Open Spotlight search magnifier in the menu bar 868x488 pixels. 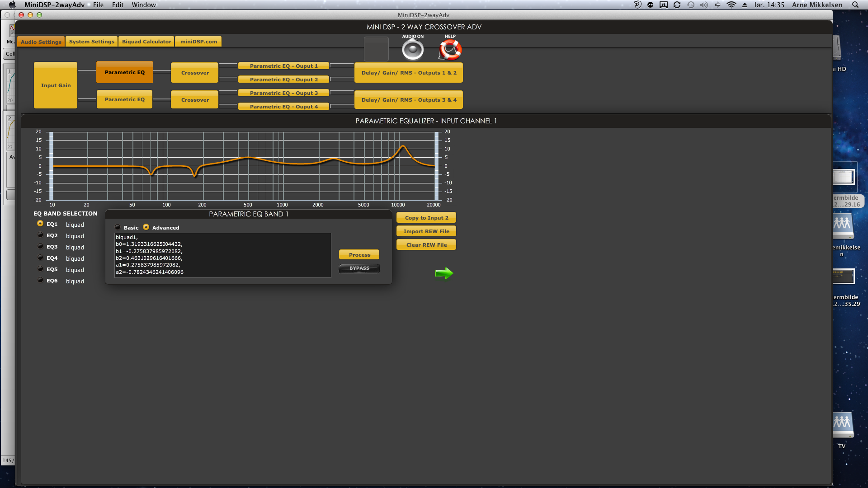click(855, 5)
